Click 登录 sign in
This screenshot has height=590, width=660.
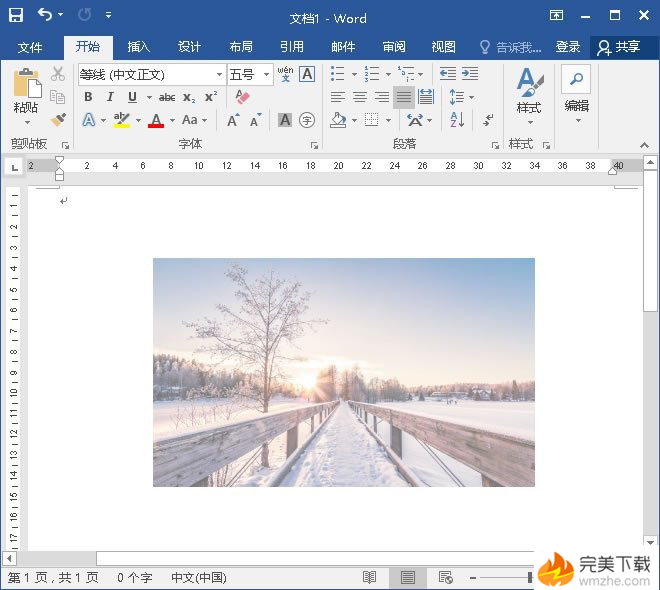tap(568, 47)
